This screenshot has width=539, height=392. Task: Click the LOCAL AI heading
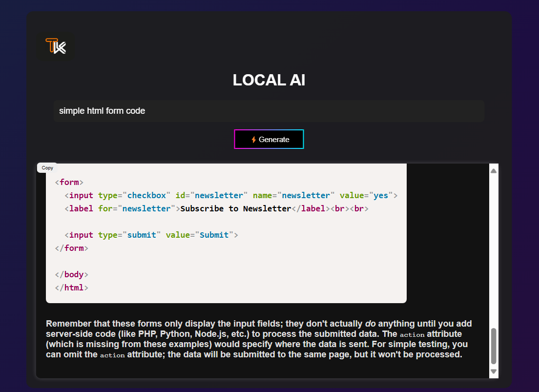pos(269,80)
